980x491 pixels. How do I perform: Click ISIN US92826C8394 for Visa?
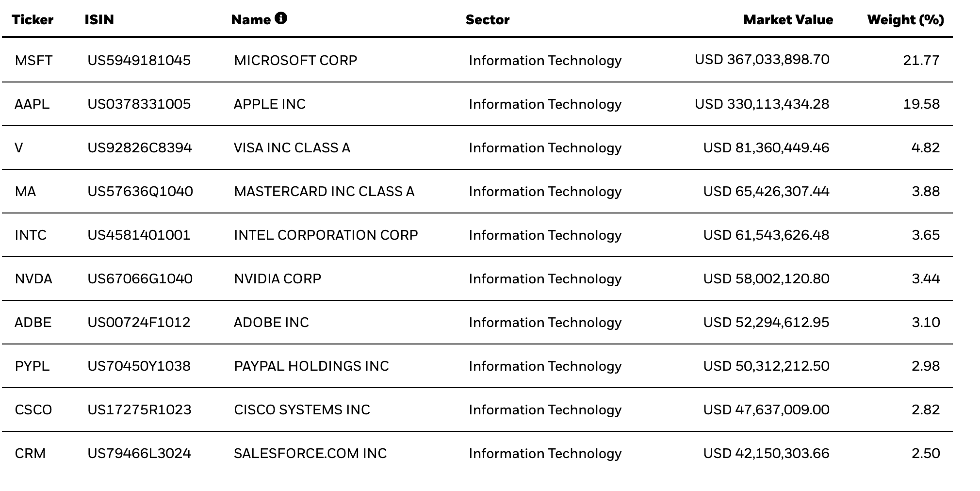[x=140, y=148]
